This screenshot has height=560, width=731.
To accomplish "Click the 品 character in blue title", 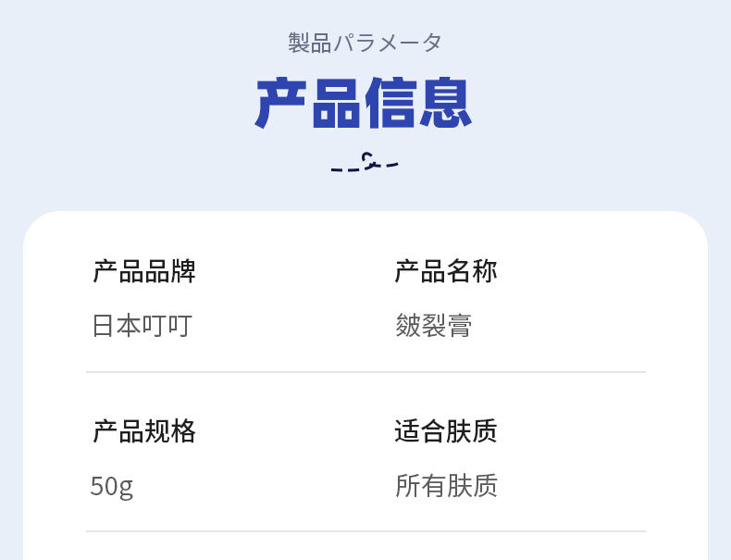I will coord(336,103).
